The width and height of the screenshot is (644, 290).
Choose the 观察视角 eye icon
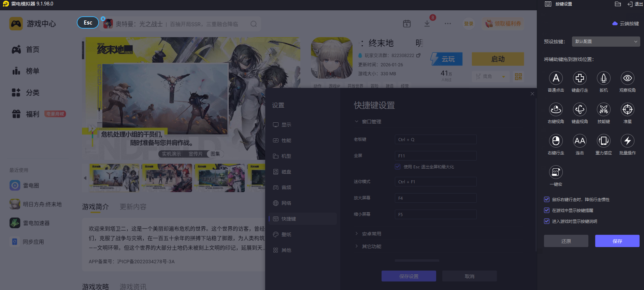628,78
